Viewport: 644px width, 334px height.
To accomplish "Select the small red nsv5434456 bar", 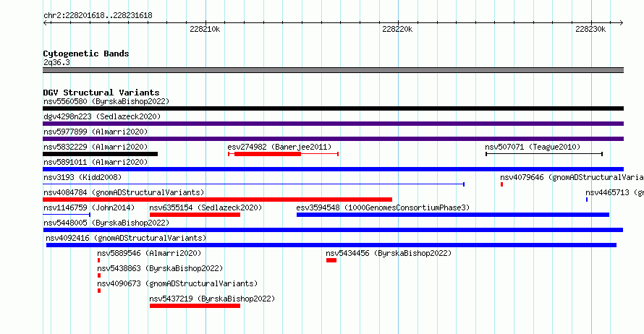I will coord(331,260).
